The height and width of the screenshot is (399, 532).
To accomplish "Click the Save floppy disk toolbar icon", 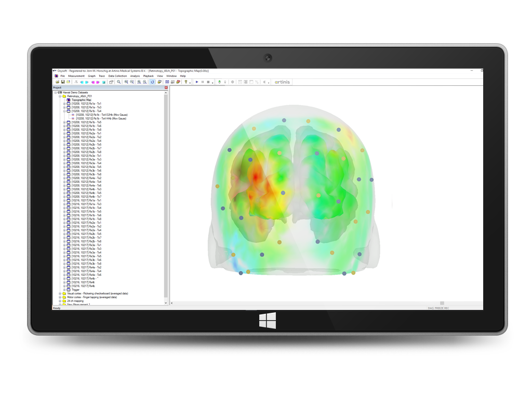I will [x=63, y=82].
